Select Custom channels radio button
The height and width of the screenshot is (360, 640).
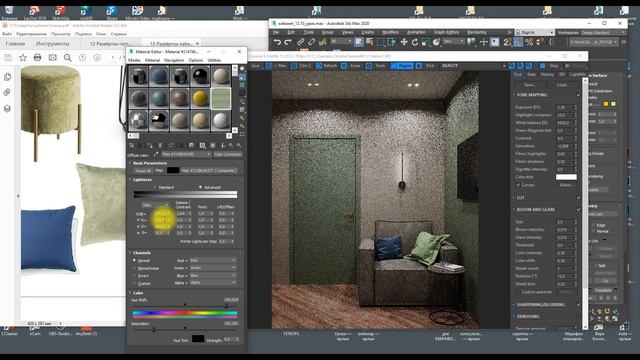point(134,283)
